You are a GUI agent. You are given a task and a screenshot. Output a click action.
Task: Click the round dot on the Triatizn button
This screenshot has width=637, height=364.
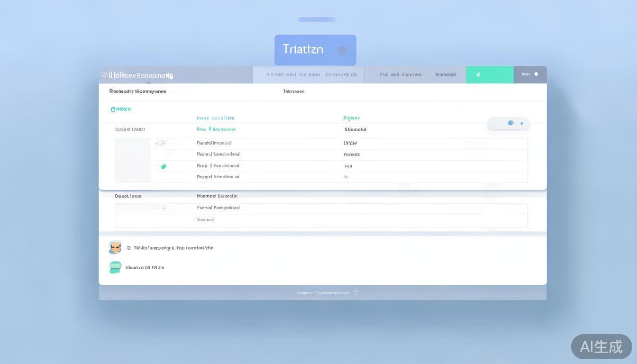coord(342,50)
